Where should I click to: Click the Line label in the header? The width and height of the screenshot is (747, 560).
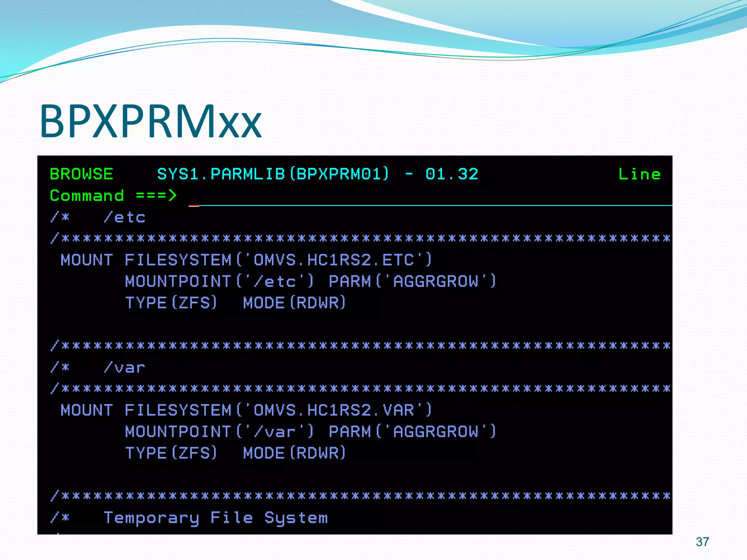coord(639,174)
